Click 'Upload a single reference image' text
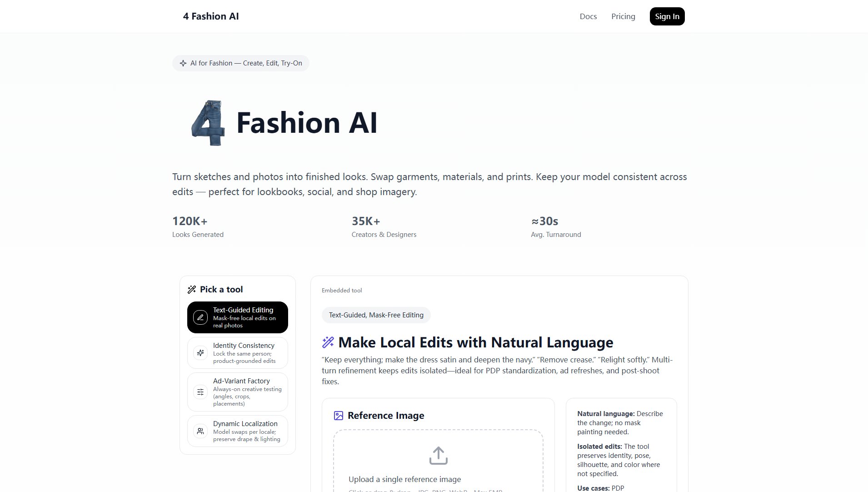This screenshot has height=492, width=868. (404, 479)
